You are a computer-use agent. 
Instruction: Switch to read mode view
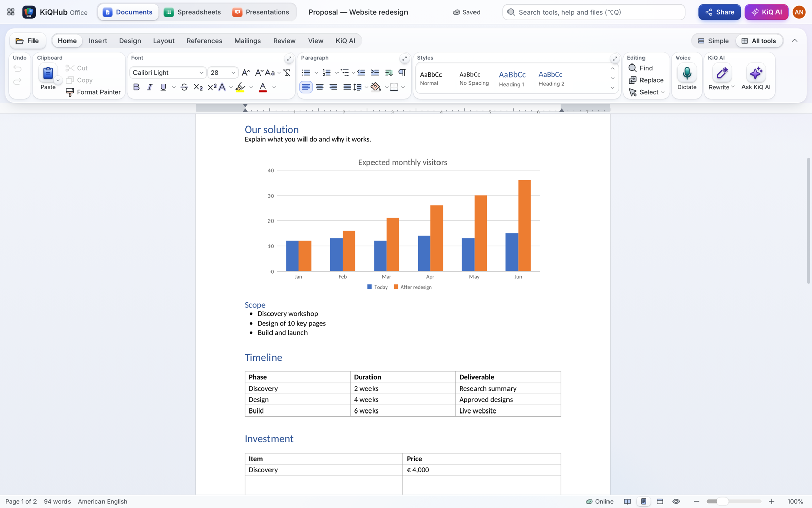[627, 501]
